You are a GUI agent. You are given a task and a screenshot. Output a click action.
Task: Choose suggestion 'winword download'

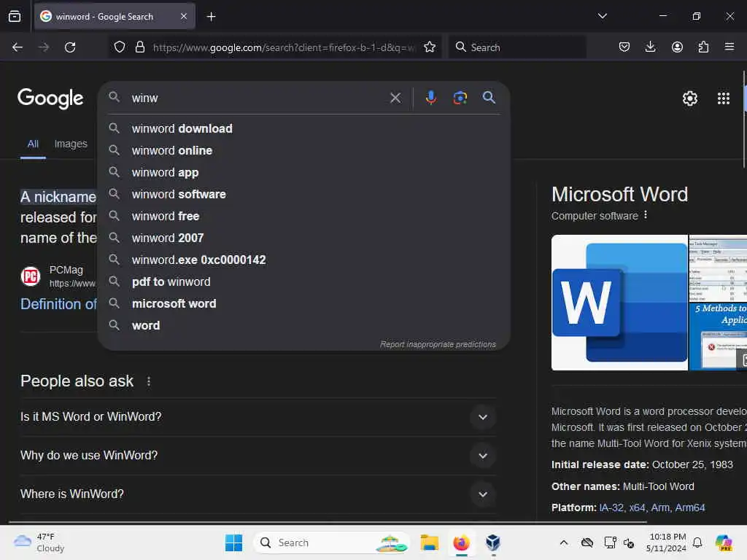304,128
